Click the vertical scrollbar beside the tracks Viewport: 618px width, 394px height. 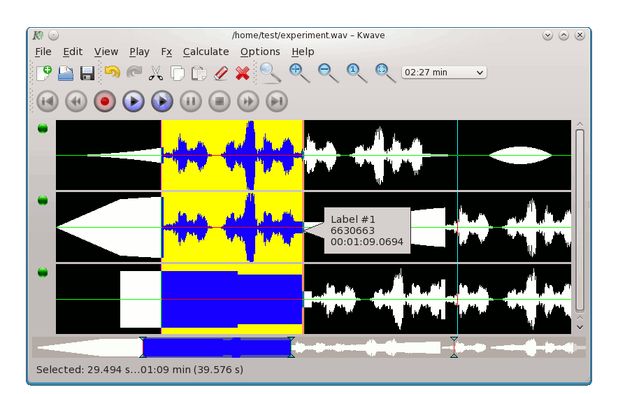579,220
